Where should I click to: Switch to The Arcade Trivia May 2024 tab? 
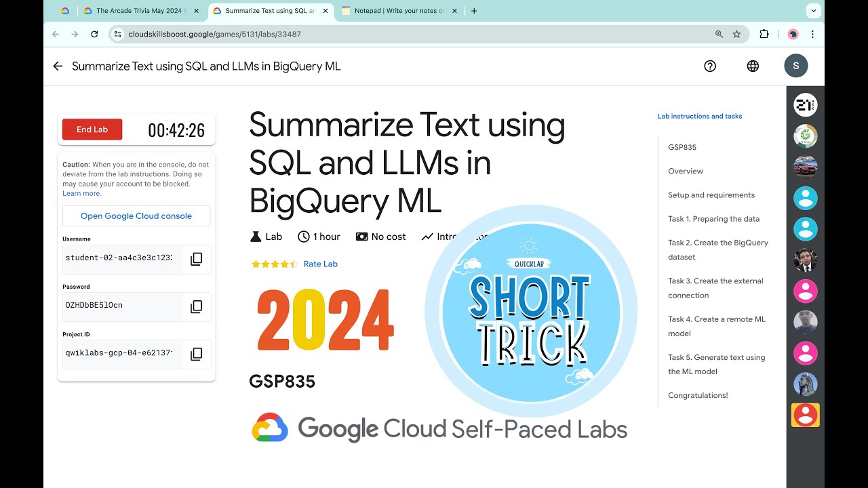(142, 11)
